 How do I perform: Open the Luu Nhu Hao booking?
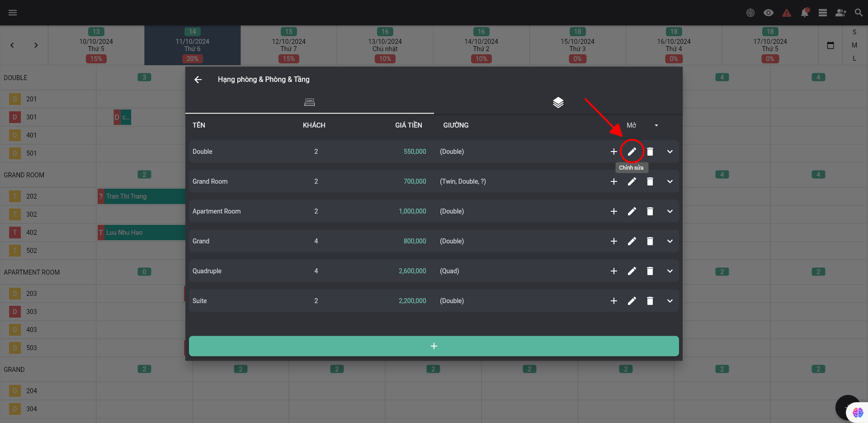coord(142,233)
